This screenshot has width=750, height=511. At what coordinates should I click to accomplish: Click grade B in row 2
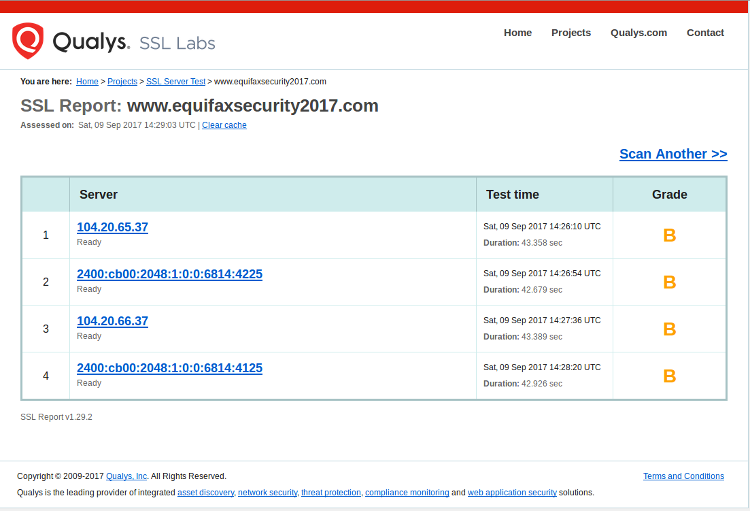pyautogui.click(x=669, y=282)
